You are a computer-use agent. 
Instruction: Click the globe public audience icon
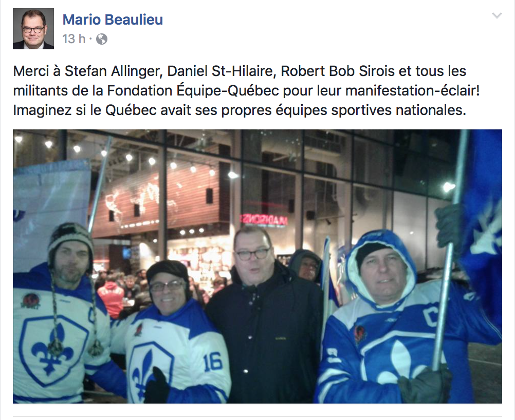(102, 40)
